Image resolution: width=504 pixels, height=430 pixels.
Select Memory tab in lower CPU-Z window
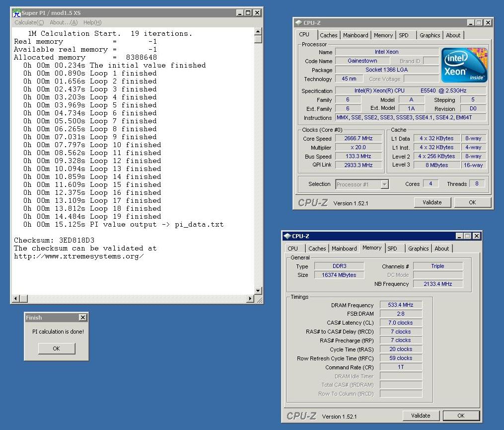click(372, 248)
